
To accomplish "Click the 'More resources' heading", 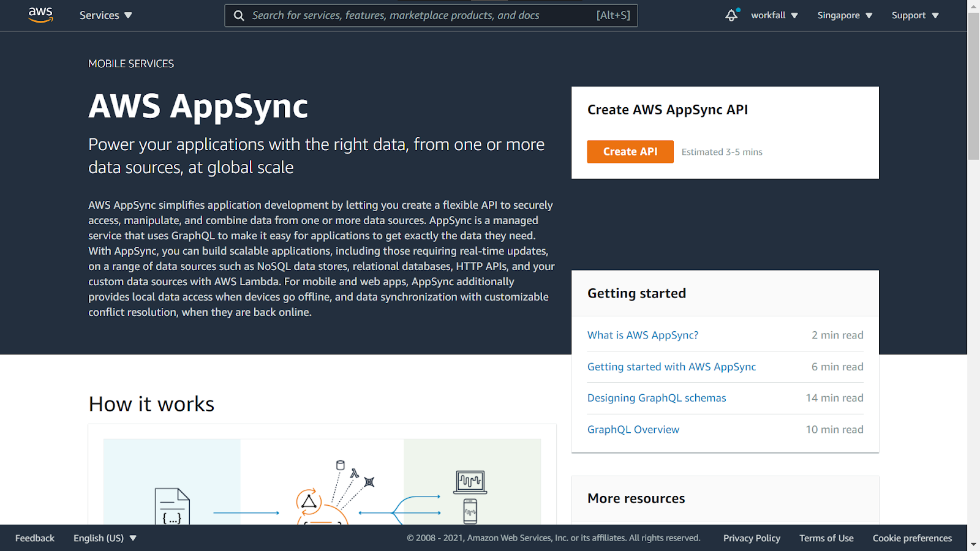I will 636,498.
